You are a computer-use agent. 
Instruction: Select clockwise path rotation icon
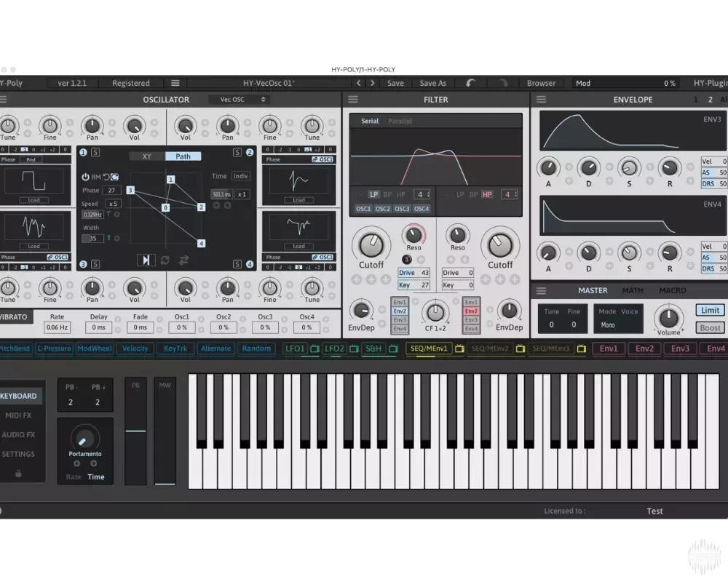(x=115, y=177)
